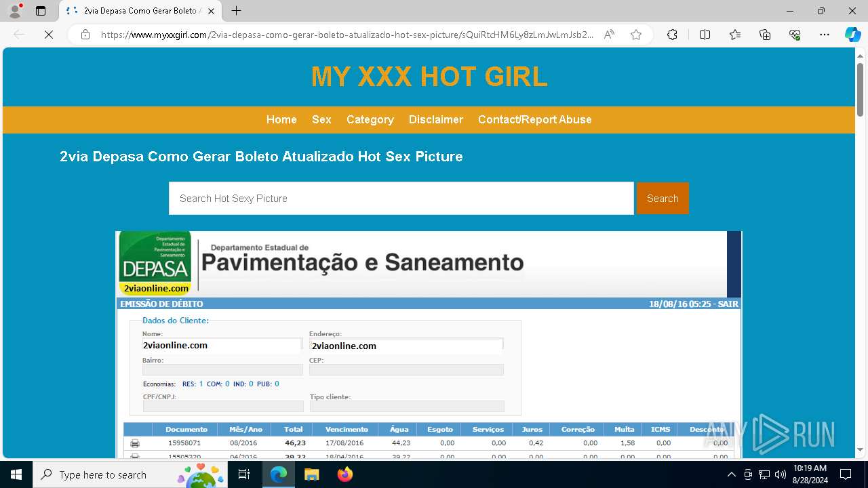Click the address bar URL
The width and height of the screenshot is (868, 488).
tap(347, 35)
